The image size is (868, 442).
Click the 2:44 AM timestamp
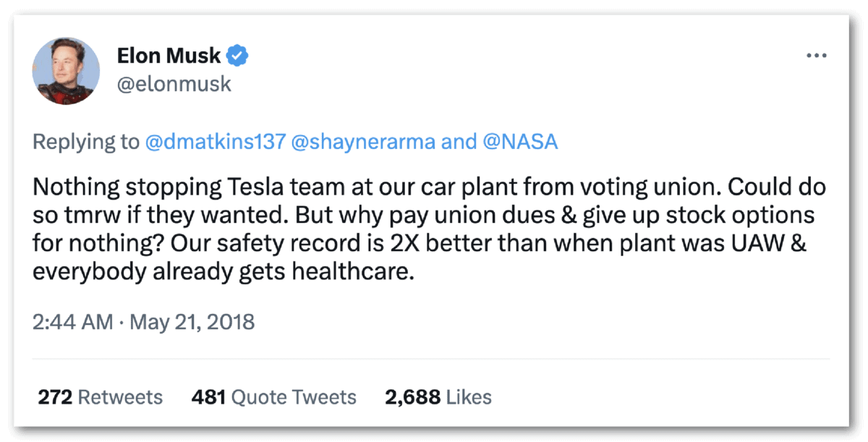coord(72,322)
